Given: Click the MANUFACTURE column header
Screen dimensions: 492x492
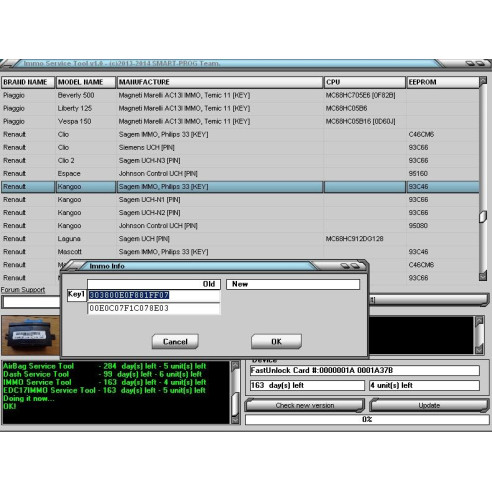Looking at the screenshot, I should (x=220, y=82).
